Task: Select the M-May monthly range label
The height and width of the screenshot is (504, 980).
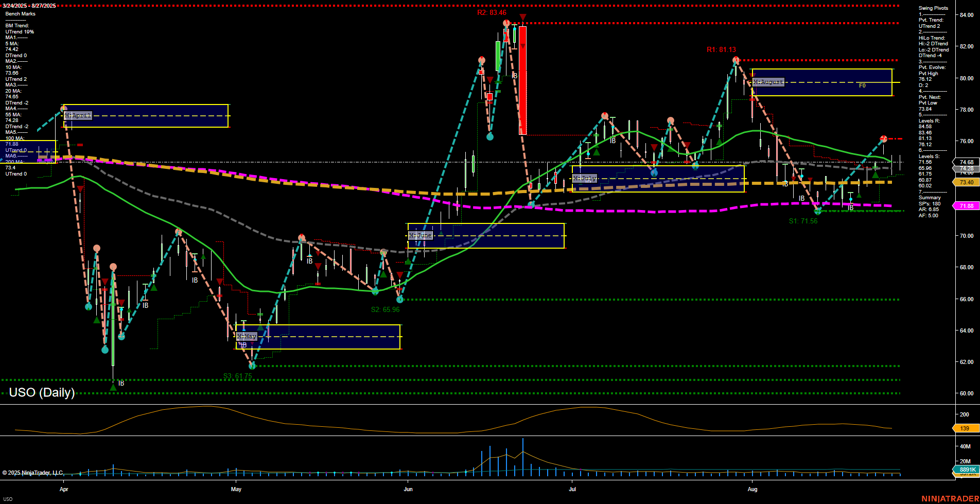Action: point(247,336)
